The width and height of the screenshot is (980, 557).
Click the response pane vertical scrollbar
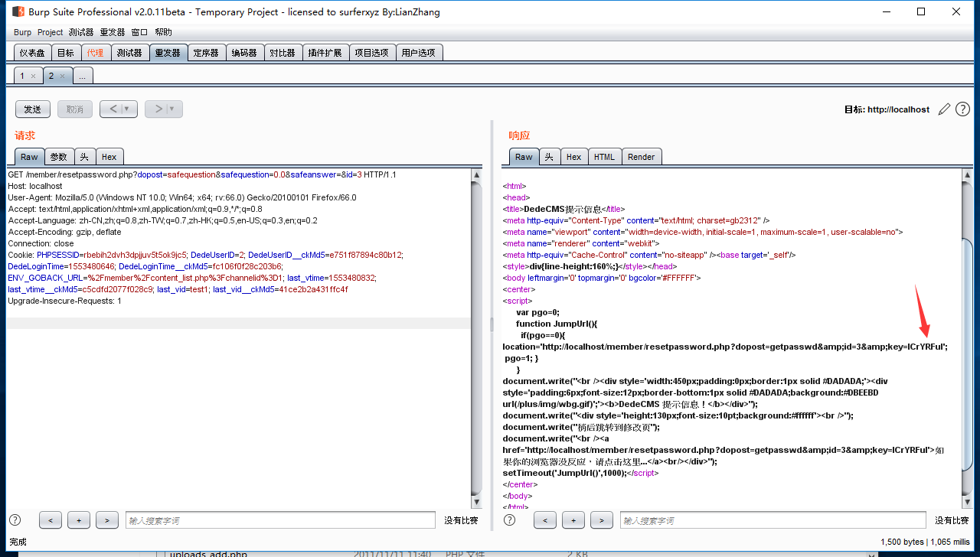tap(966, 339)
